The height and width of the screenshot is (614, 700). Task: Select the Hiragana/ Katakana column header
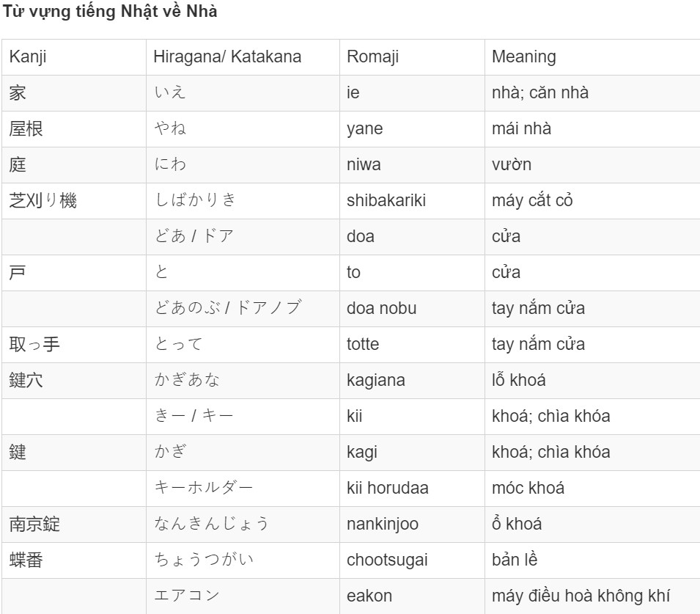coord(243,56)
